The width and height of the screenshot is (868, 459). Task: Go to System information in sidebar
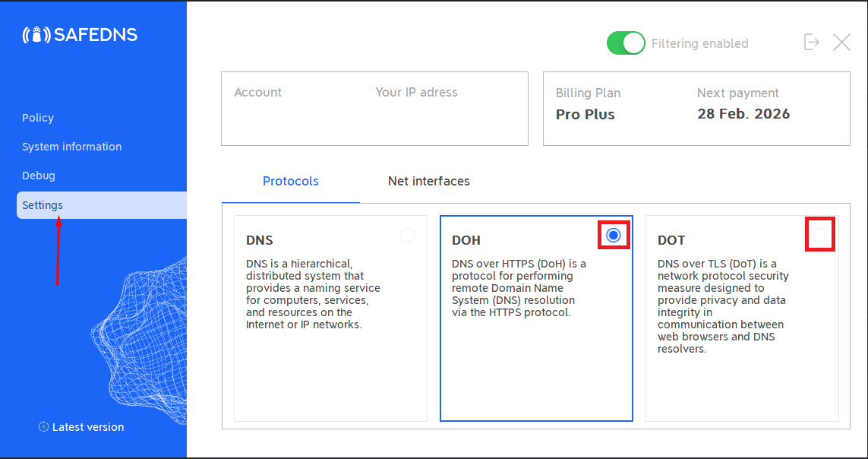pyautogui.click(x=71, y=147)
